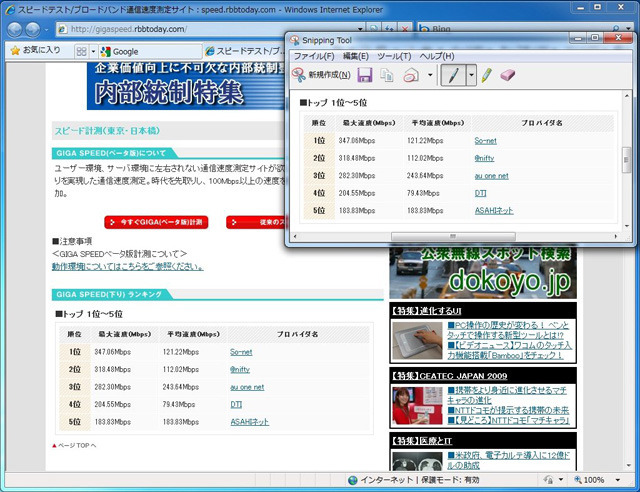Viewport: 640px width, 492px height.
Task: Open the ビデオニュース ワコムのタッチ入力 link
Action: pyautogui.click(x=509, y=350)
